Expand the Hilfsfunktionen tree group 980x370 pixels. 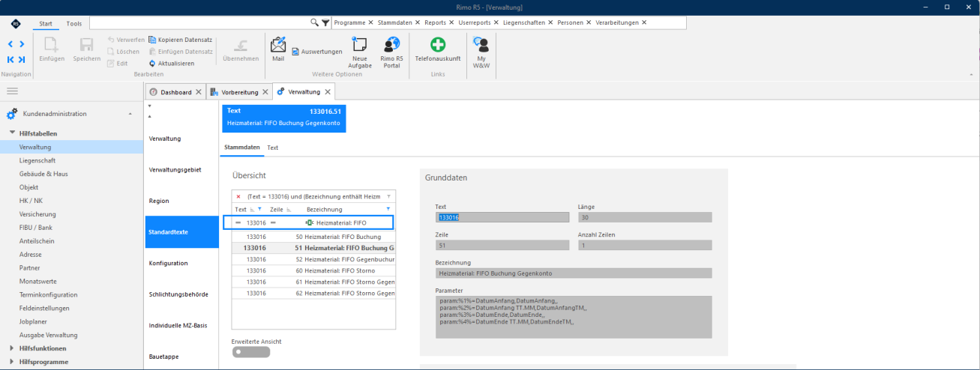[x=12, y=348]
